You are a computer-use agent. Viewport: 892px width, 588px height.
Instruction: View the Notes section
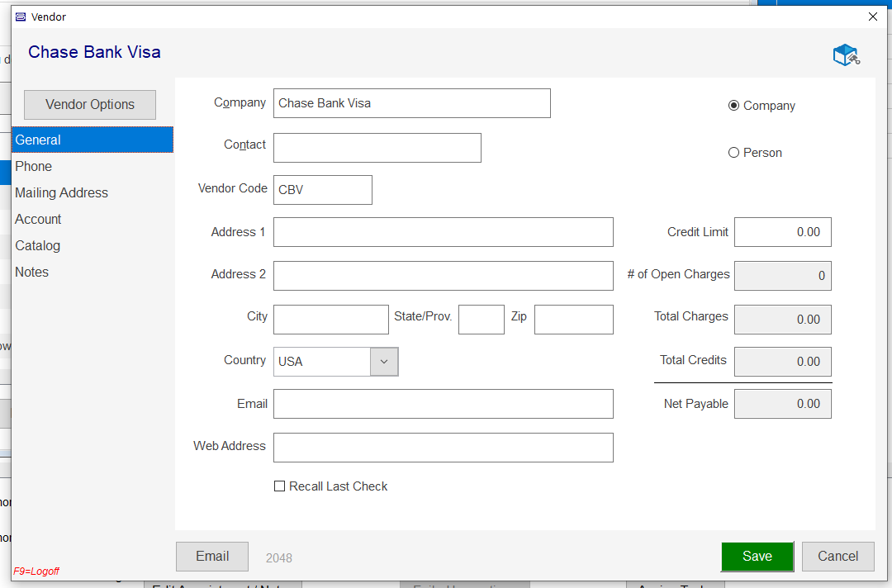93,272
